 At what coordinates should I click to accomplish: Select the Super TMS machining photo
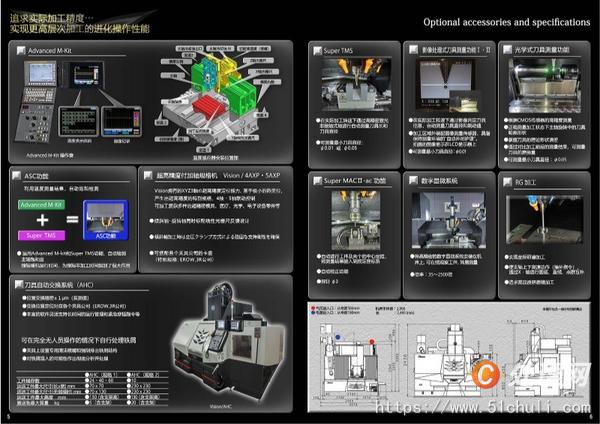pos(356,85)
